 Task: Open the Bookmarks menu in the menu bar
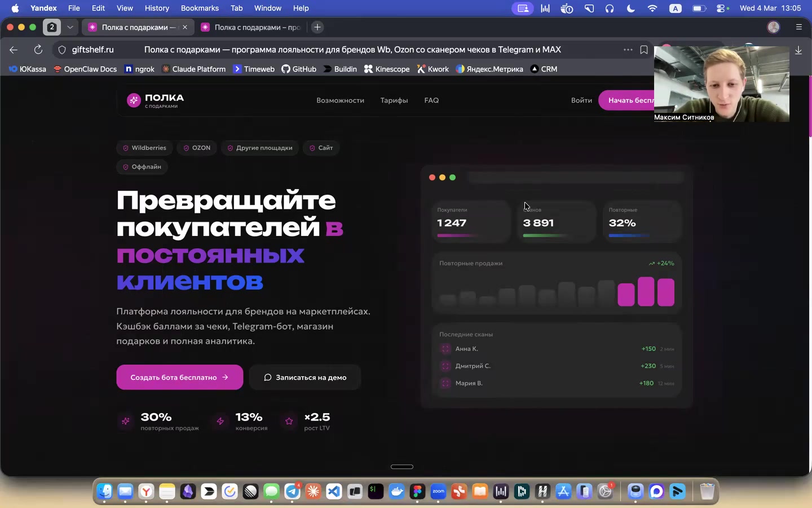click(x=200, y=8)
